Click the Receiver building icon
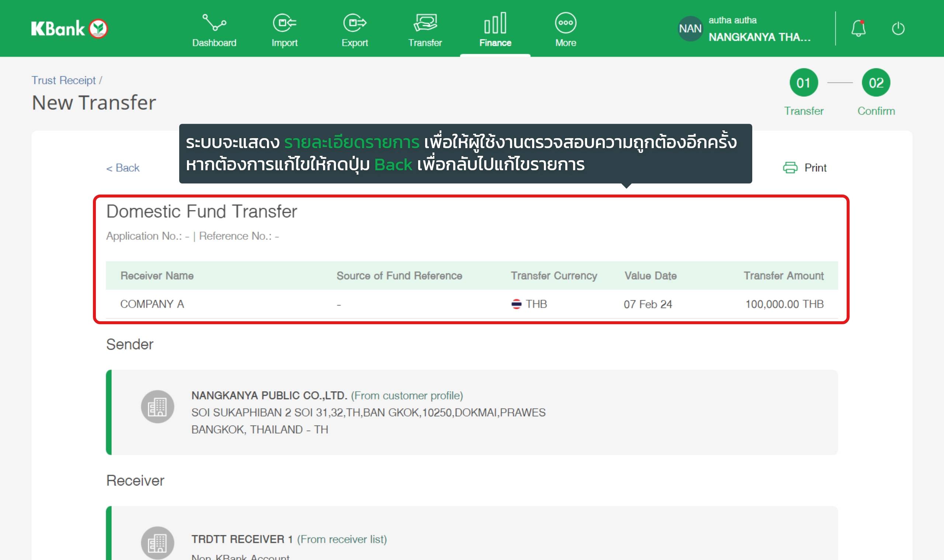Screen dimensions: 944x560 157,543
